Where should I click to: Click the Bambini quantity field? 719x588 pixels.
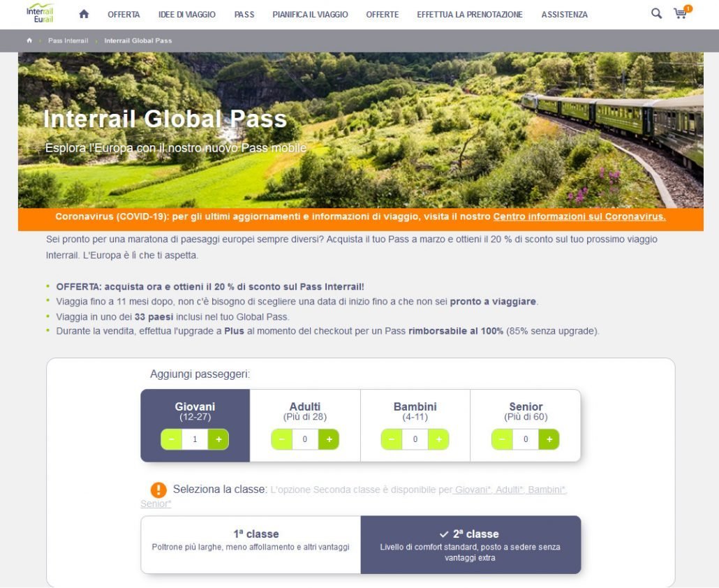click(x=415, y=439)
